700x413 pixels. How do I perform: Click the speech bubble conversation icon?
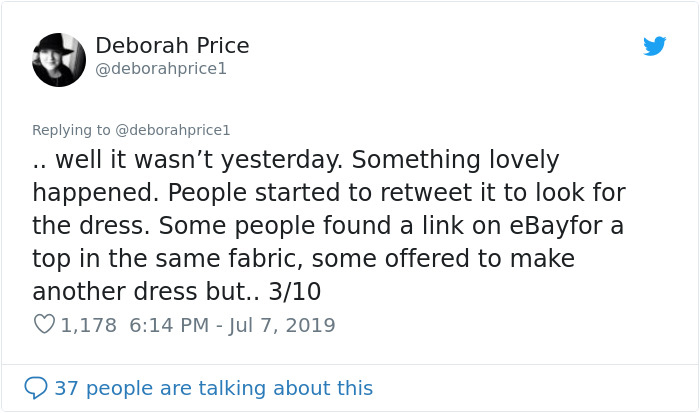click(x=36, y=387)
